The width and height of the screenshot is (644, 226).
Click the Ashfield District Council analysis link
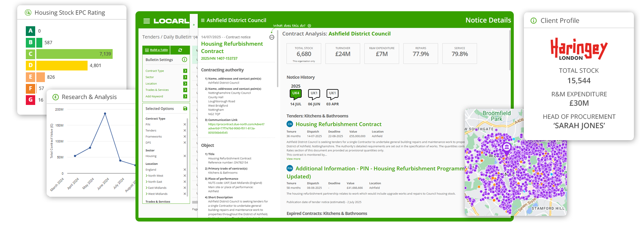pos(360,34)
